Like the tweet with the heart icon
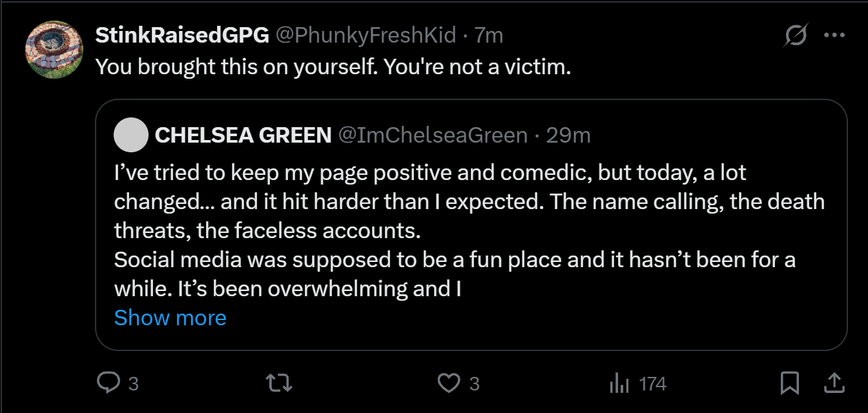868x413 pixels. [x=448, y=383]
